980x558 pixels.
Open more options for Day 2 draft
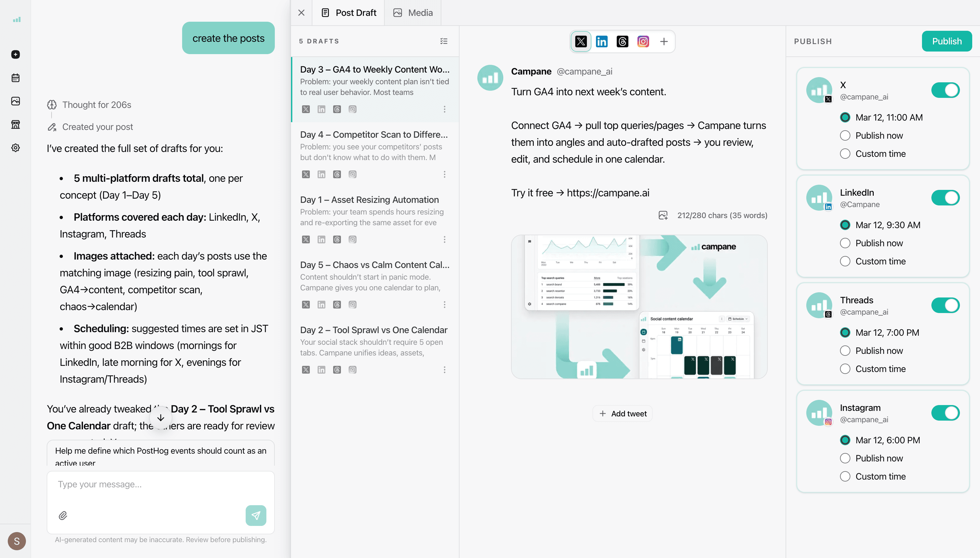[x=444, y=370]
